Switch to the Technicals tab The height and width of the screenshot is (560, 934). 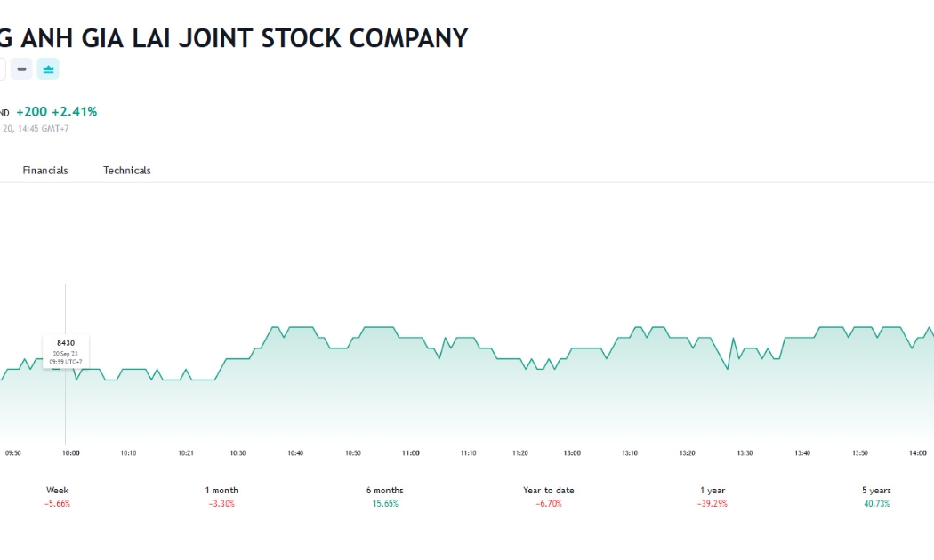point(127,170)
